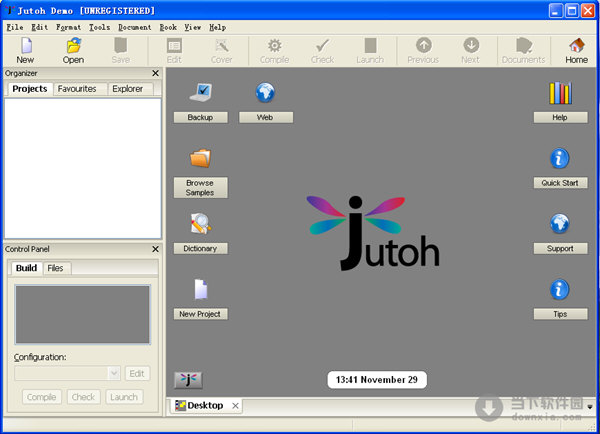Go to Next document via toolbar
600x434 pixels.
tap(471, 46)
